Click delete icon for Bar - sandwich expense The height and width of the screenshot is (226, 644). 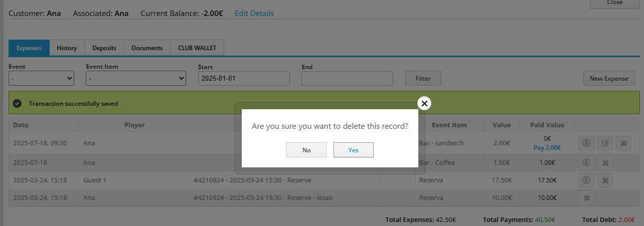click(x=624, y=143)
